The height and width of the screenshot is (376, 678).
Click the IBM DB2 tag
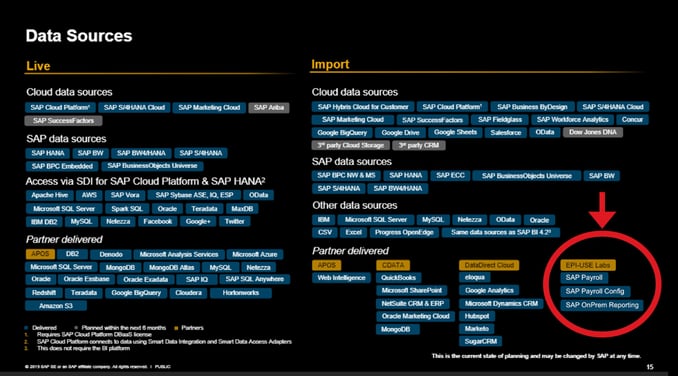tap(44, 222)
